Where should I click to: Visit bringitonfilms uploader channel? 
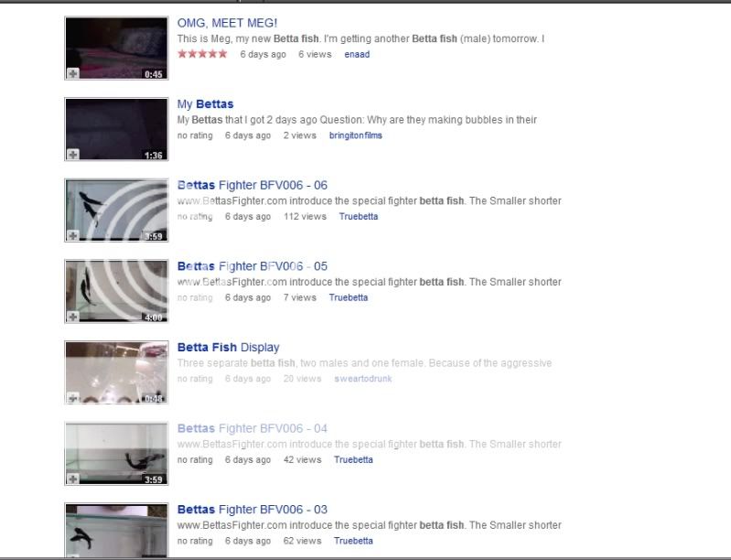(356, 135)
